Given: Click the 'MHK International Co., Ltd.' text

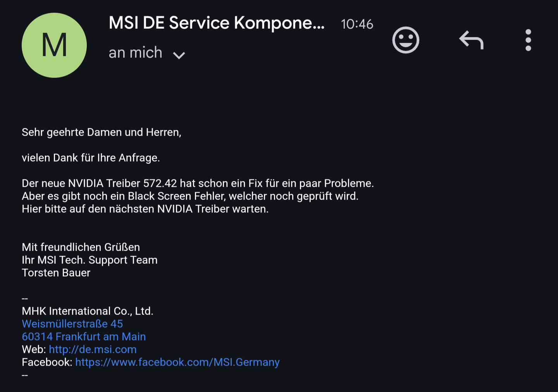Looking at the screenshot, I should 88,311.
